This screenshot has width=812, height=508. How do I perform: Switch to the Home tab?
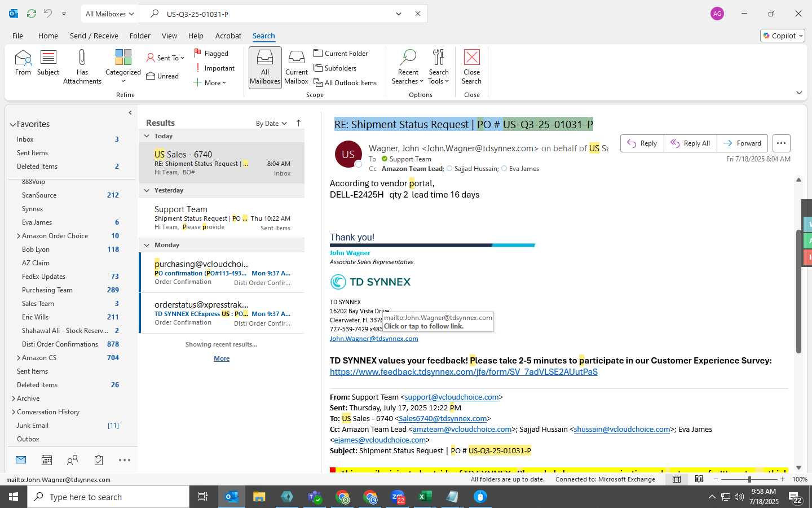[48, 36]
